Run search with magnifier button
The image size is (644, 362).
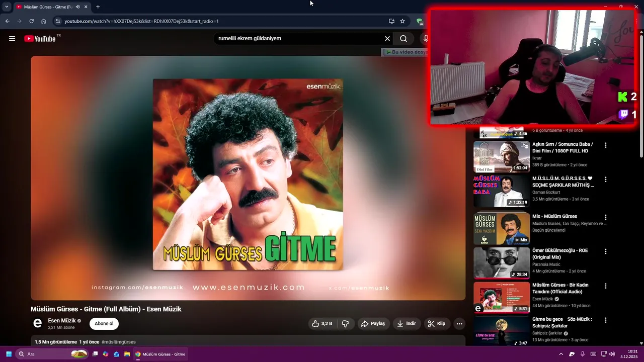pos(404,39)
